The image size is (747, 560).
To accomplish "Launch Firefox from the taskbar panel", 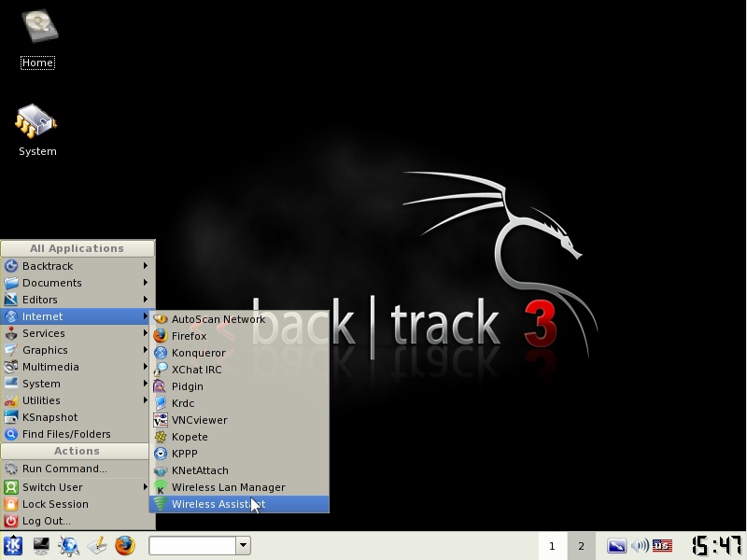I will (125, 546).
